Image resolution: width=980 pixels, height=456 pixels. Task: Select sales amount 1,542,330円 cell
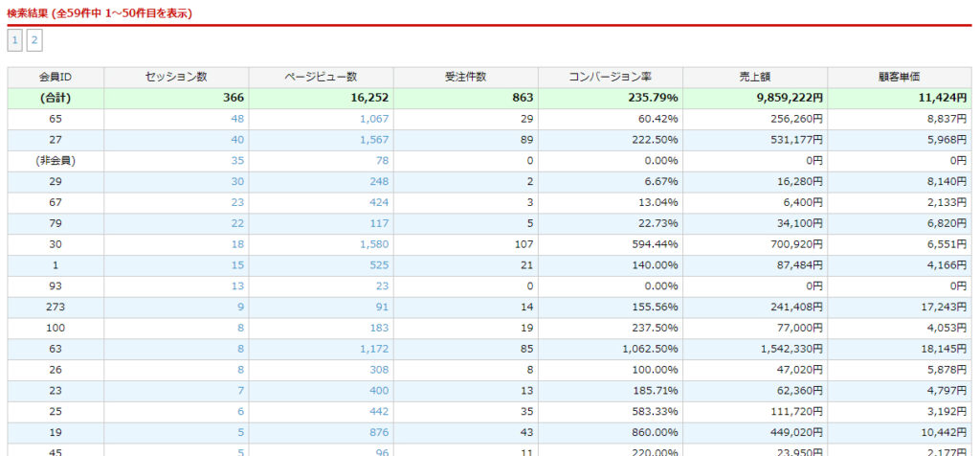(x=755, y=349)
